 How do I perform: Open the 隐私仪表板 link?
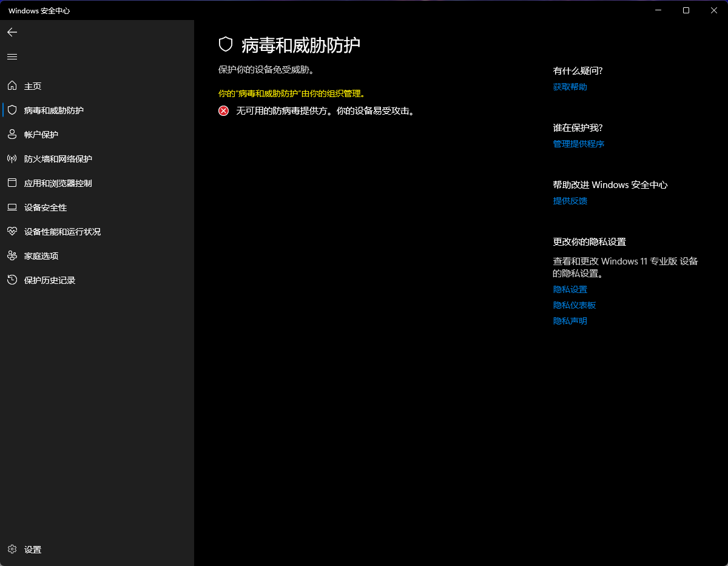click(x=575, y=305)
